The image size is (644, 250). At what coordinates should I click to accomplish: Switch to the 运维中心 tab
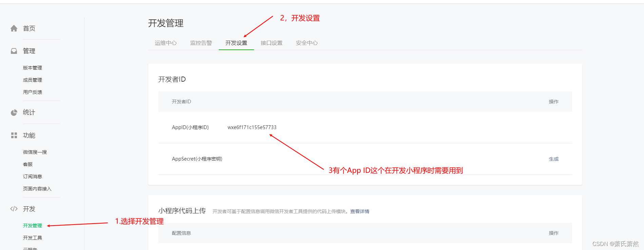click(166, 43)
